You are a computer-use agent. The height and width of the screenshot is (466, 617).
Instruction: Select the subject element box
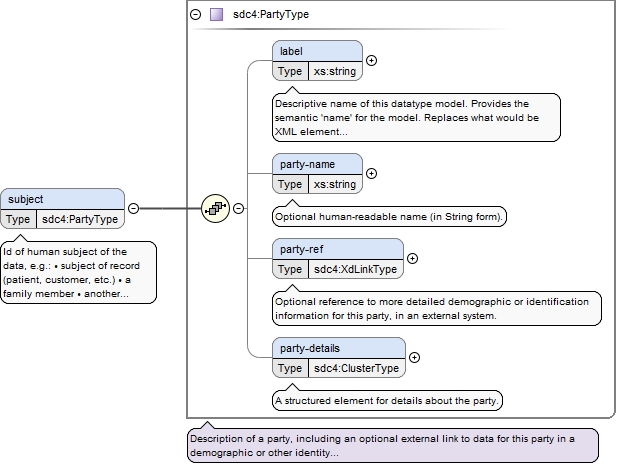[x=63, y=209]
